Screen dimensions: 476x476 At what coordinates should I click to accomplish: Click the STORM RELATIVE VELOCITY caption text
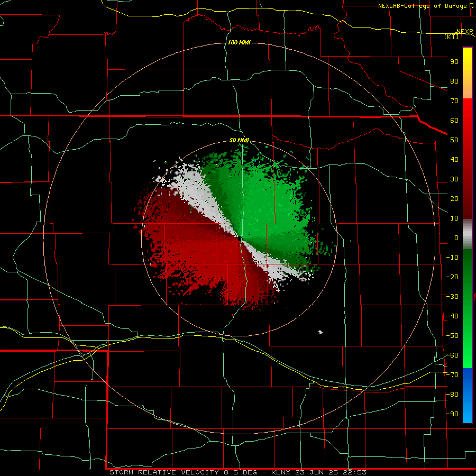click(x=164, y=472)
